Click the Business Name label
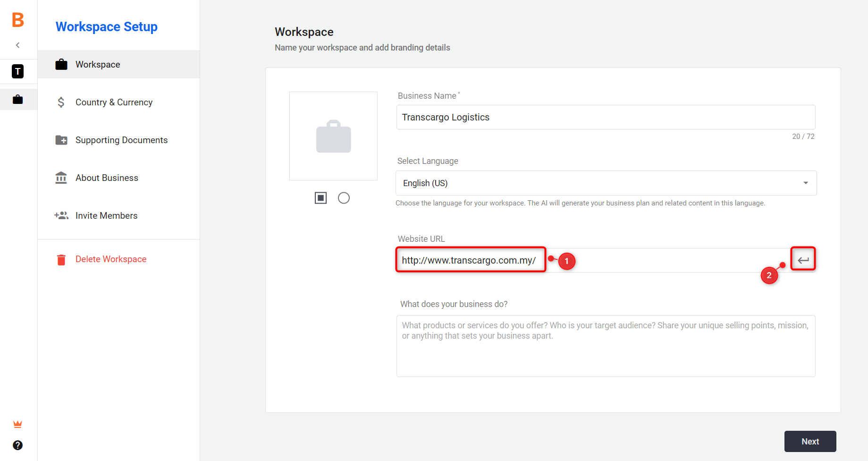This screenshot has height=461, width=868. click(429, 96)
